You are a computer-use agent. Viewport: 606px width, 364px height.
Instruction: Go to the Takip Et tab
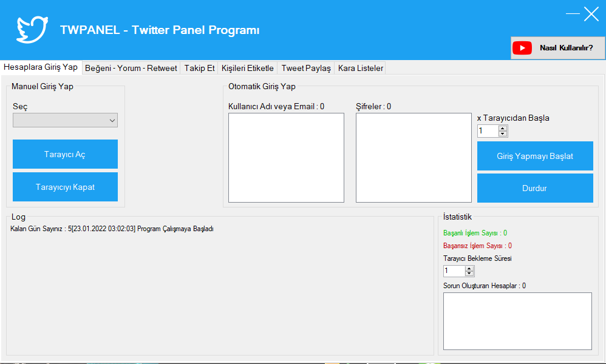pos(199,69)
